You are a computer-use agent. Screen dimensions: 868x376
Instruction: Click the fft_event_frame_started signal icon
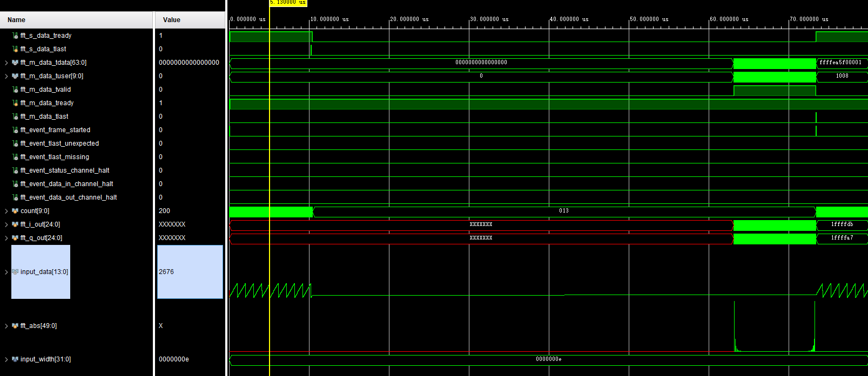point(15,130)
